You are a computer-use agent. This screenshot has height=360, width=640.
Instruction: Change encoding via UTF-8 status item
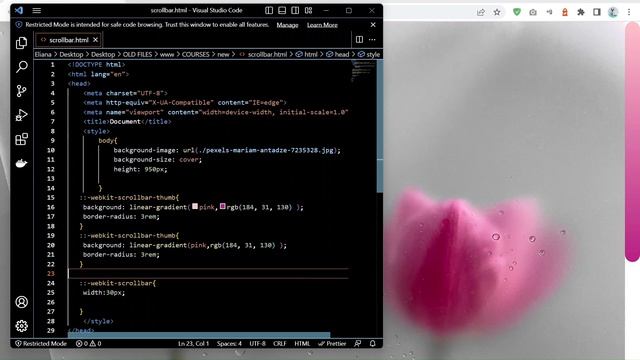tap(257, 344)
